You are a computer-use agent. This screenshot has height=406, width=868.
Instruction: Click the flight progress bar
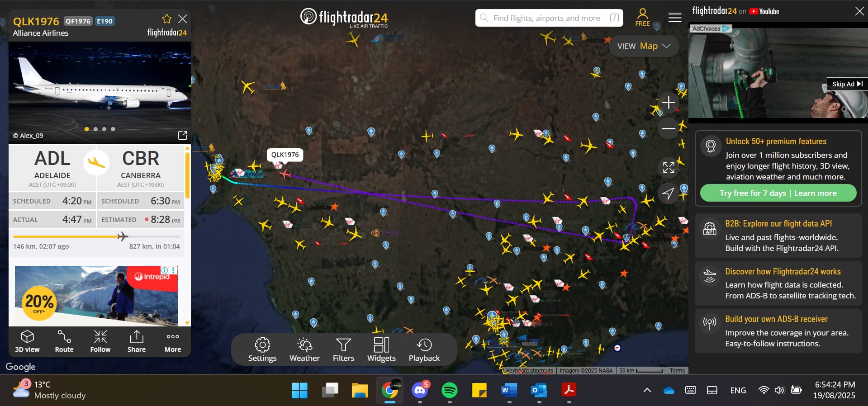(x=96, y=236)
